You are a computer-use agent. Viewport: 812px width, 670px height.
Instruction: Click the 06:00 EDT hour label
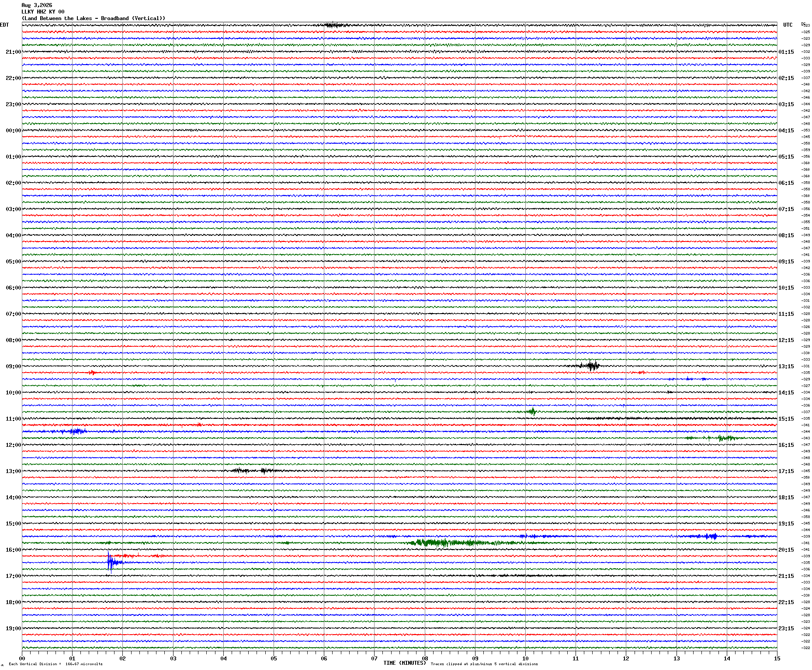pos(13,288)
